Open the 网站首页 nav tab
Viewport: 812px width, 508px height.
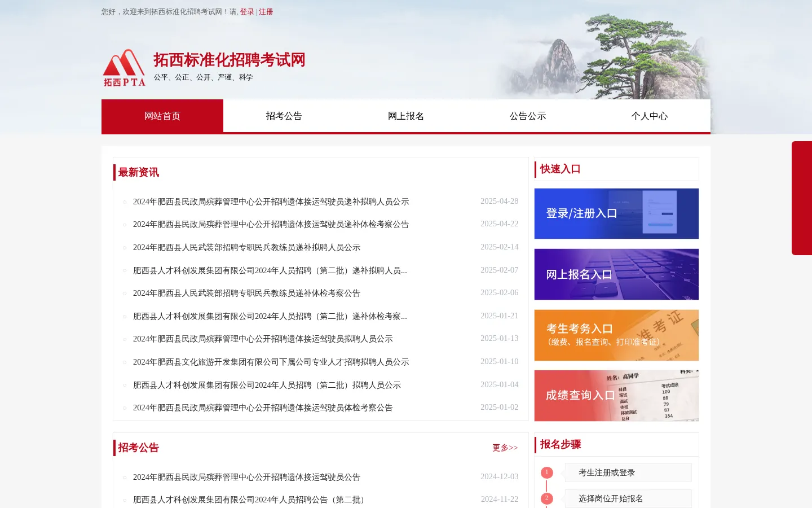[x=162, y=116]
